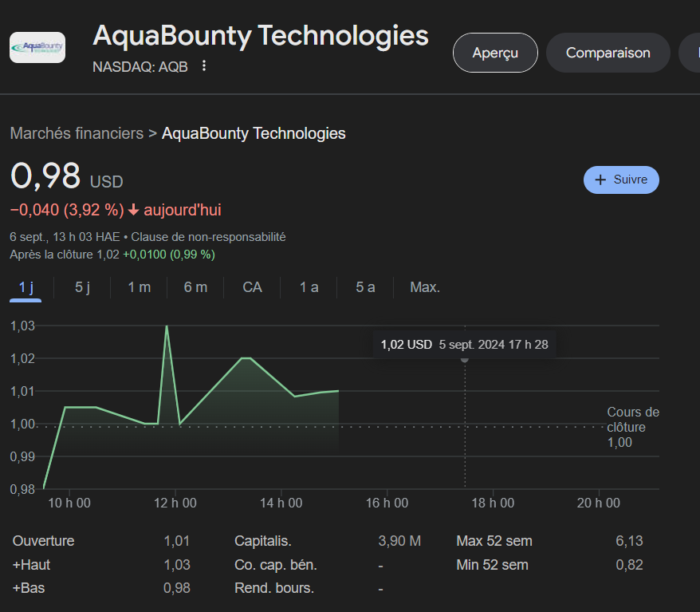The image size is (700, 612).
Task: Click the NASDAQ: AQB ticker text
Action: point(140,67)
